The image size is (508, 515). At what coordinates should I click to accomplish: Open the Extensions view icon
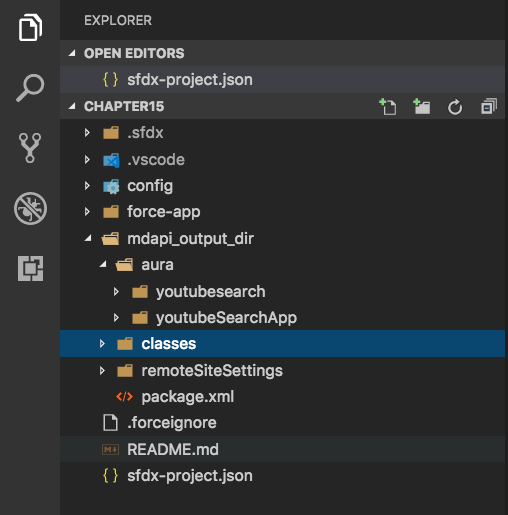[30, 268]
